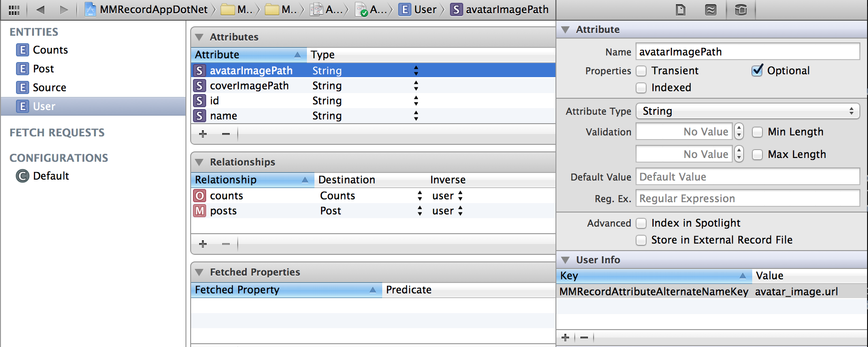
Task: Add a new relationship with plus button
Action: tap(203, 244)
